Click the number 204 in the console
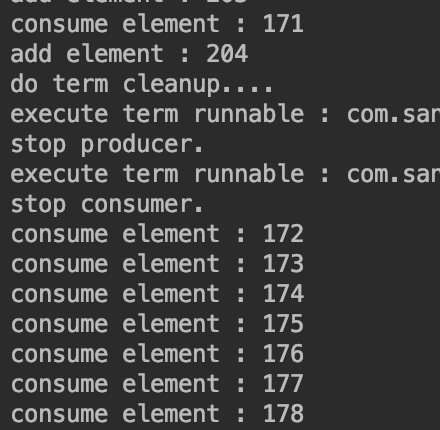Screen dimensions: 440x430 tap(227, 54)
